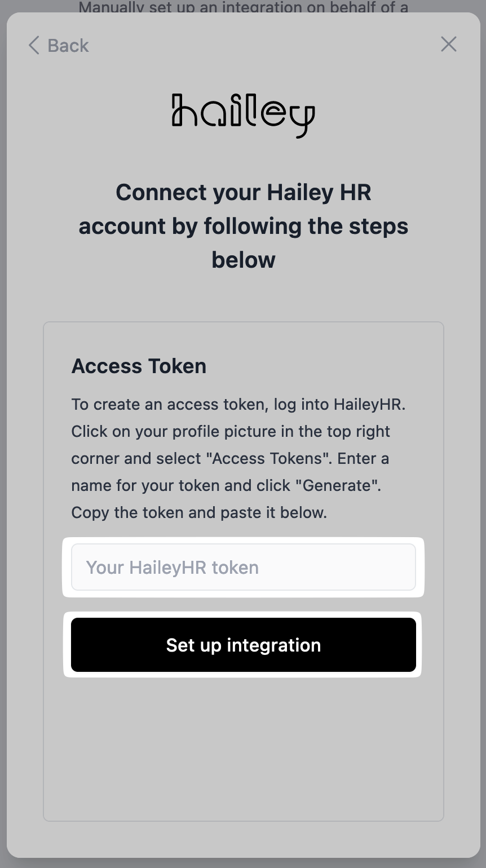Click the HaileyHR word in the instructions
The height and width of the screenshot is (868, 486).
click(369, 405)
